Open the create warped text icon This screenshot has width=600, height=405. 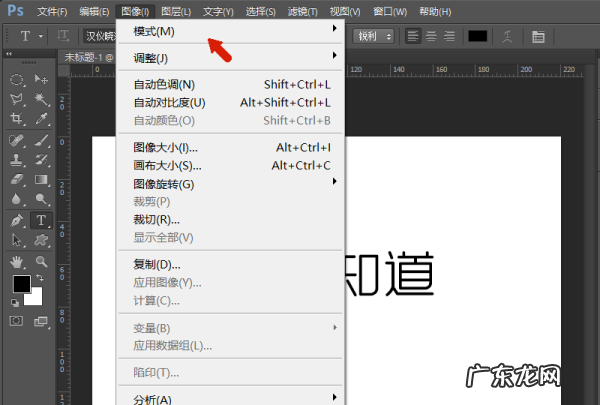click(509, 36)
